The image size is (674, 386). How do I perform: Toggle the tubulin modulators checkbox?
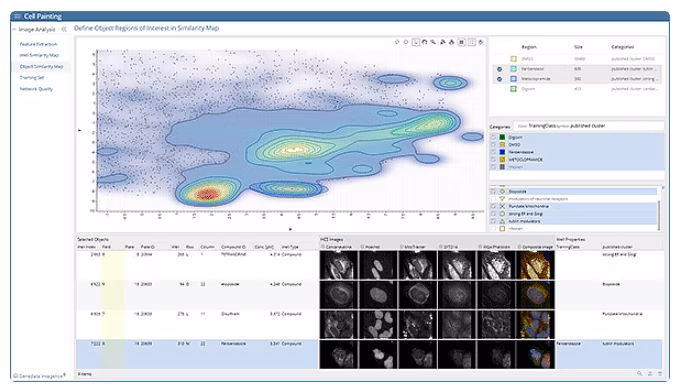(493, 221)
